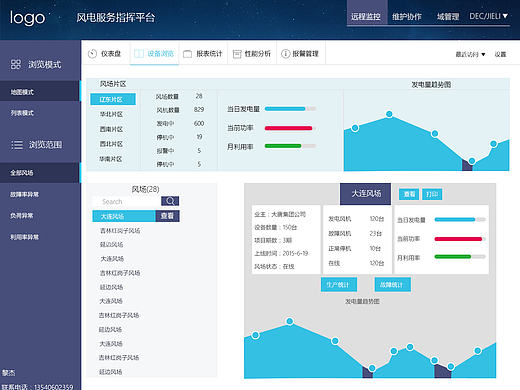Click the 风场数量 28 value

pos(199,96)
